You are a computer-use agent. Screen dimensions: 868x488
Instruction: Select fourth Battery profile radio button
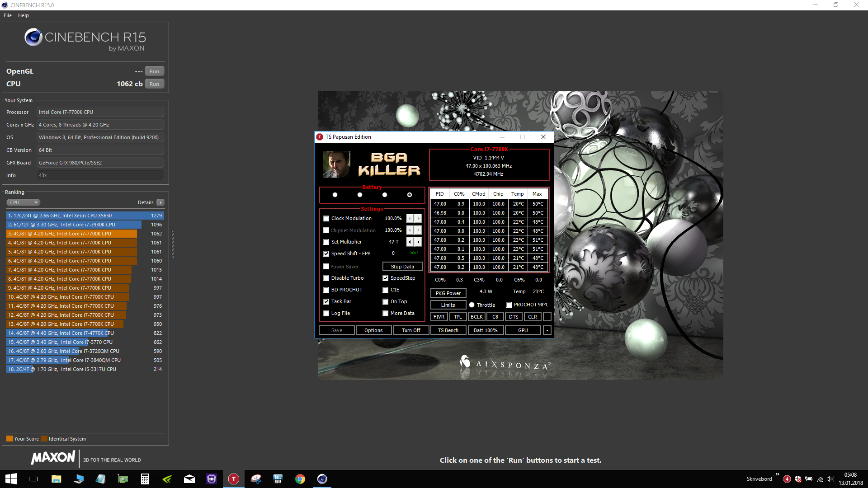[x=410, y=195]
